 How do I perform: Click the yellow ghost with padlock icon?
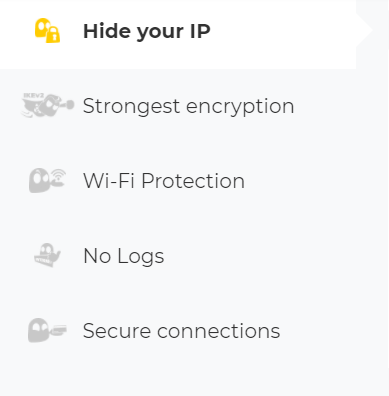coord(47,31)
